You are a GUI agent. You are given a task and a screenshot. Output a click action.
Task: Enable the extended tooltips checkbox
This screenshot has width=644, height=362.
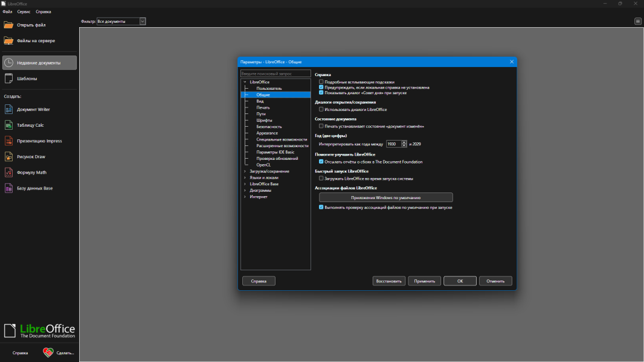point(321,81)
